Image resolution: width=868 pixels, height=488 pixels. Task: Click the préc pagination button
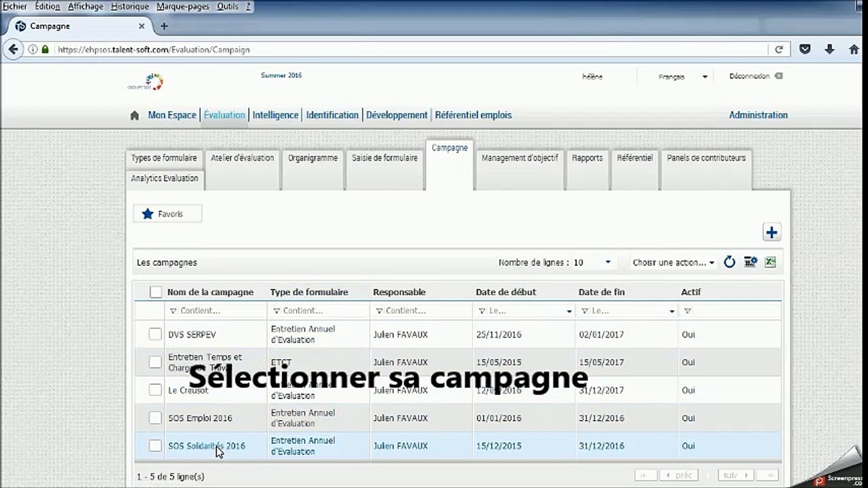coord(678,475)
